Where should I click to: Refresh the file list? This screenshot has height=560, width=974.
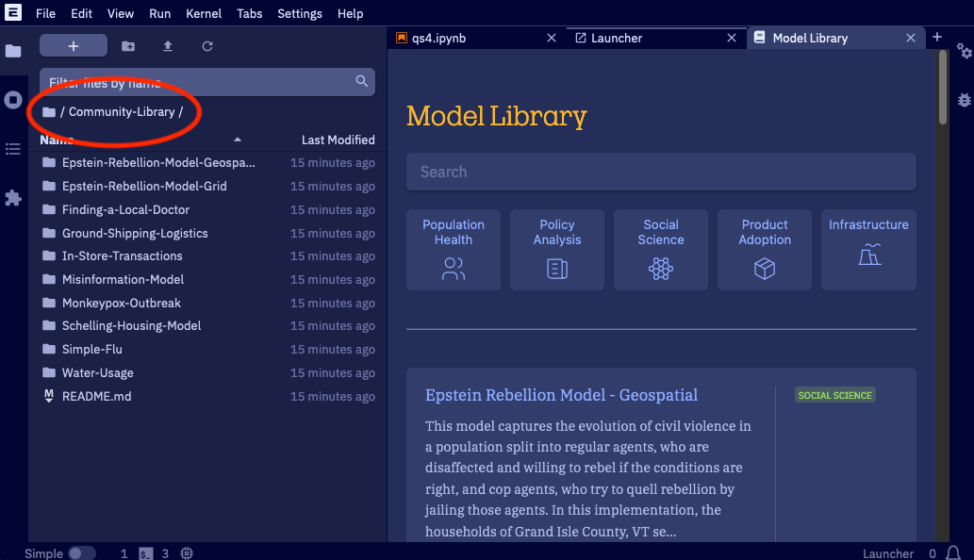[x=207, y=46]
